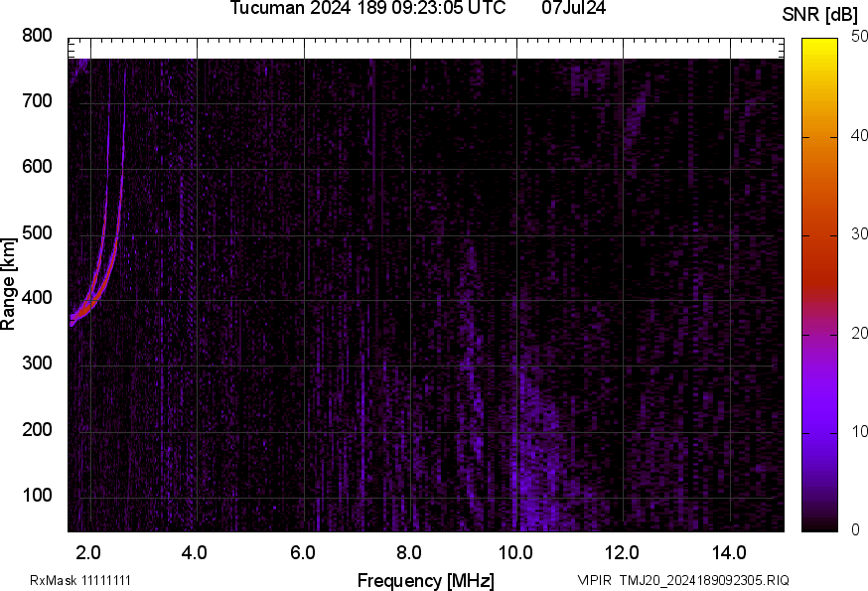Image resolution: width=868 pixels, height=591 pixels.
Task: Click the date label '07Jul24'
Action: point(573,8)
